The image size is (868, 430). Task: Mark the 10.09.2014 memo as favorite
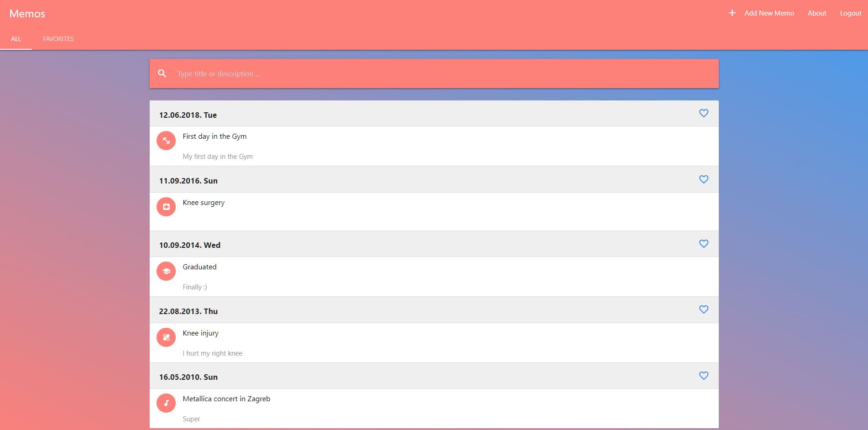[704, 244]
